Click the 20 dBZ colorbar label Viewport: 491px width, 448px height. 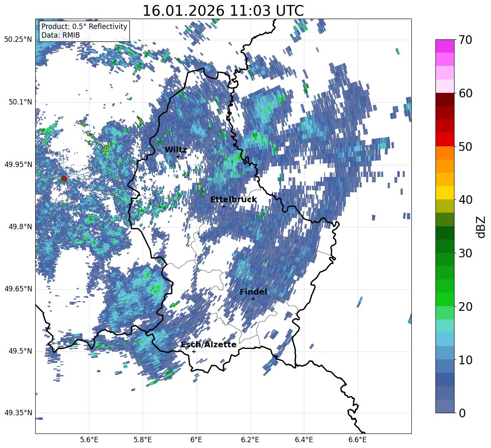[466, 306]
